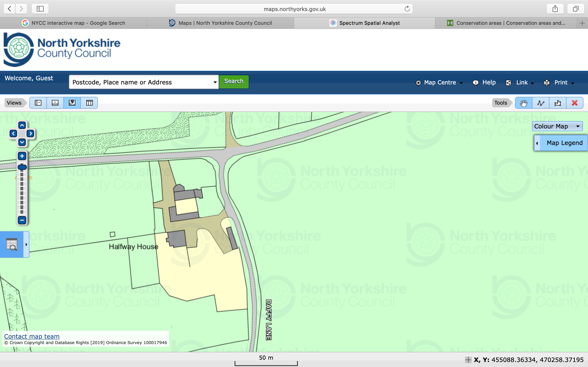Image resolution: width=588 pixels, height=367 pixels.
Task: Select the measure area polygon tool
Action: [x=558, y=103]
